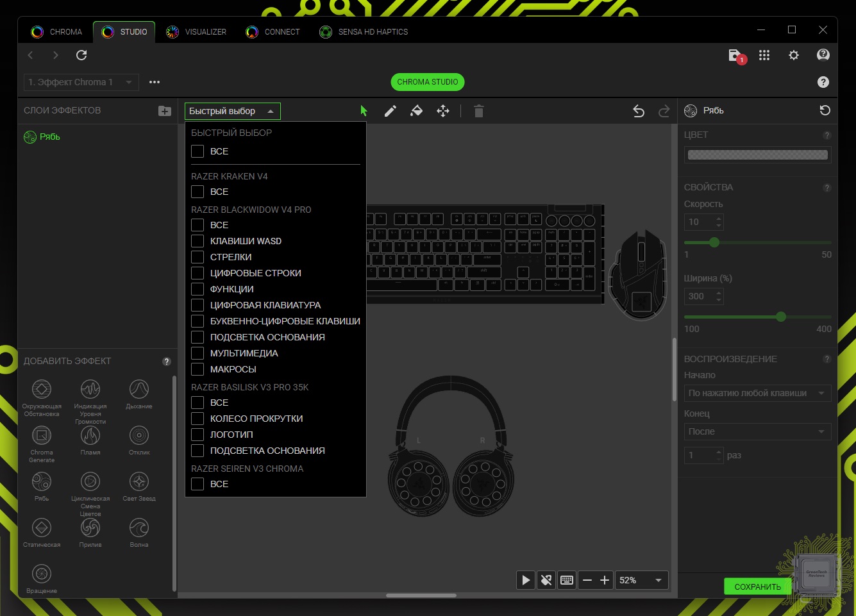Add new effect layer with plus folder icon

(x=165, y=111)
